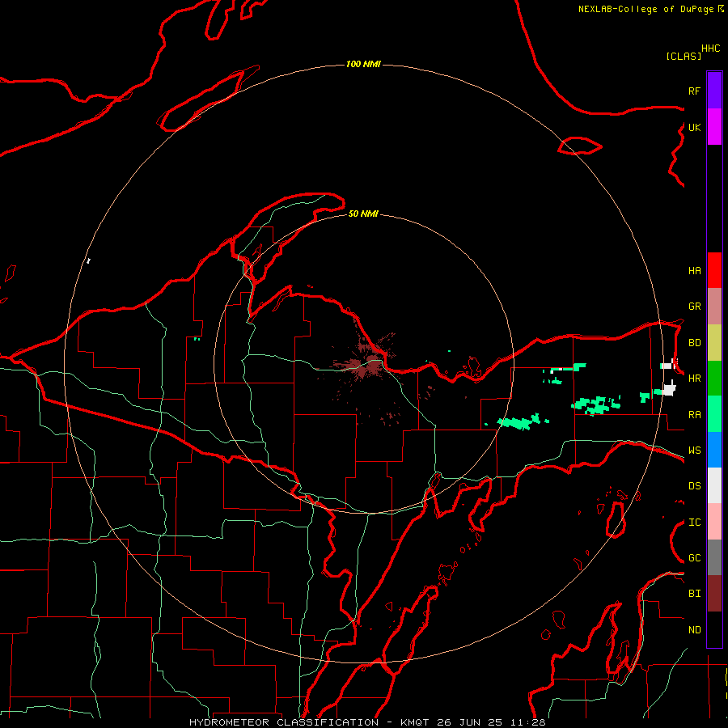The width and height of the screenshot is (728, 728).
Task: Select the GR salmon legend swatch
Action: [714, 307]
